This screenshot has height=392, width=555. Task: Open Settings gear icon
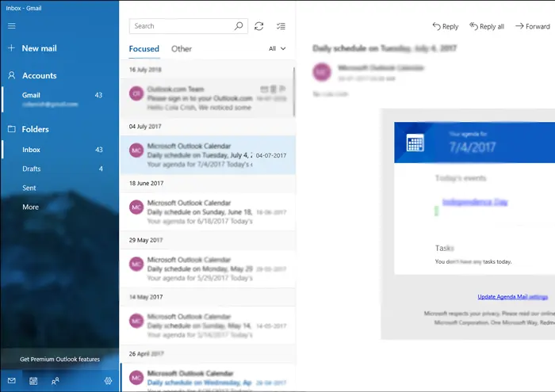[108, 381]
